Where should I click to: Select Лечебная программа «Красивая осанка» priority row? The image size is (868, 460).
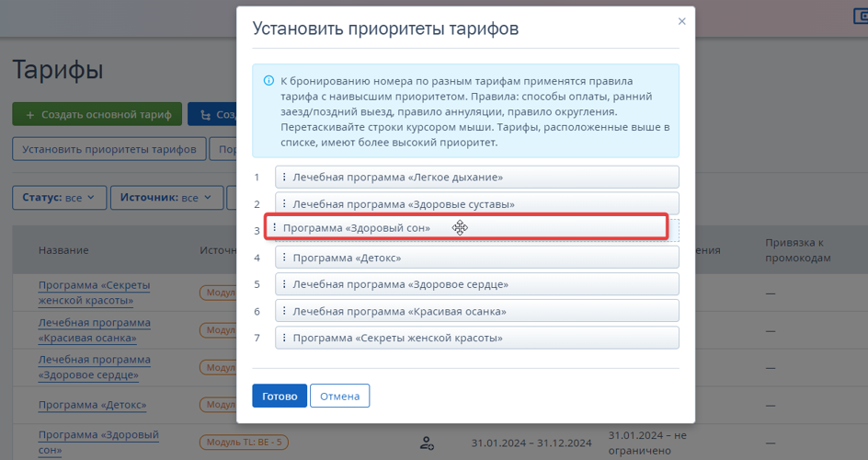point(477,311)
